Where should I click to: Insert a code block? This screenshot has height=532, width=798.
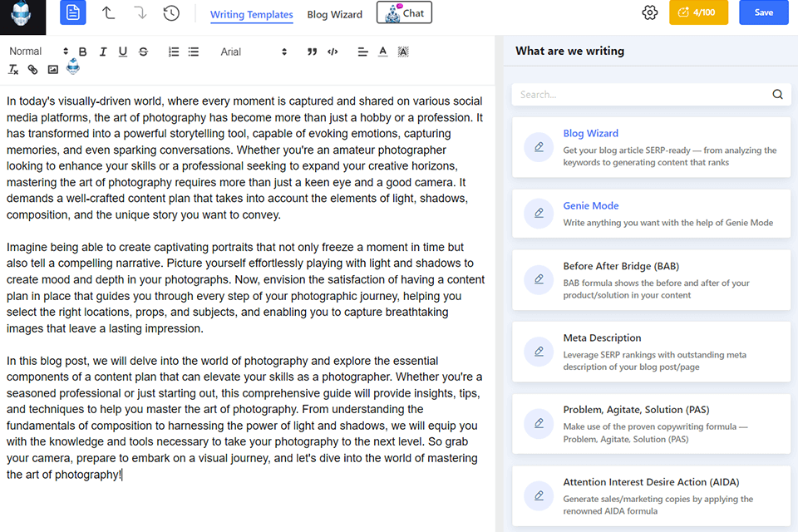point(332,52)
